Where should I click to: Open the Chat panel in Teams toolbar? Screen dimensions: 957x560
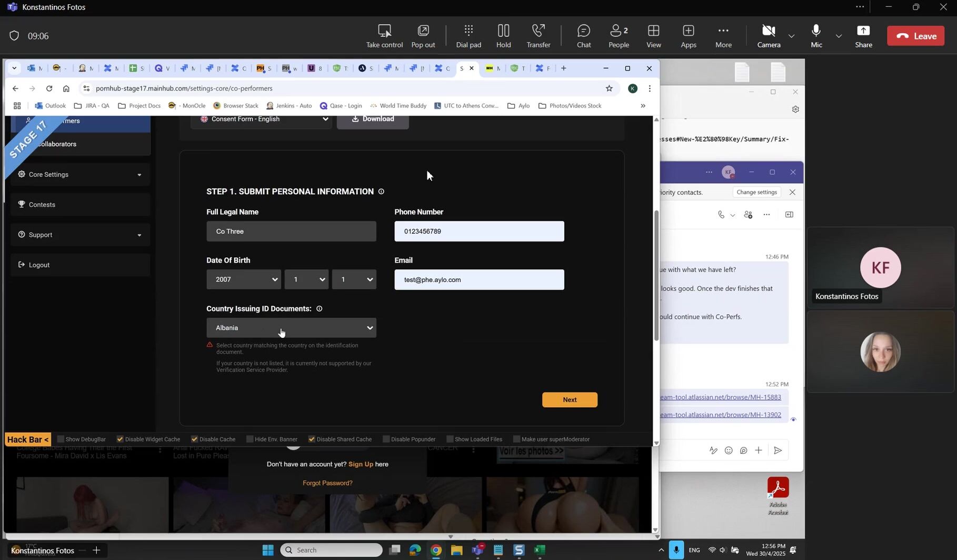point(583,36)
